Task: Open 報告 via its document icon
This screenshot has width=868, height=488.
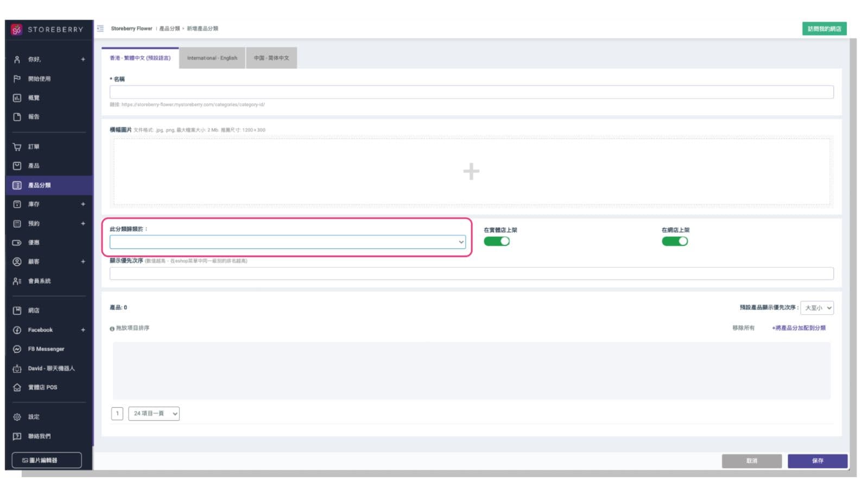Action: [17, 117]
